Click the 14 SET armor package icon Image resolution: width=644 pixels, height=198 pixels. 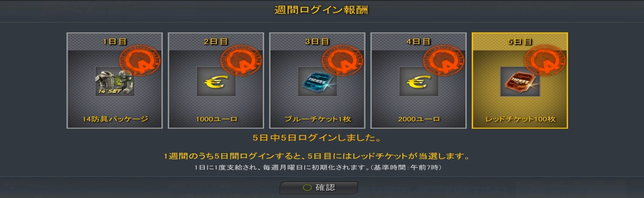pos(115,82)
